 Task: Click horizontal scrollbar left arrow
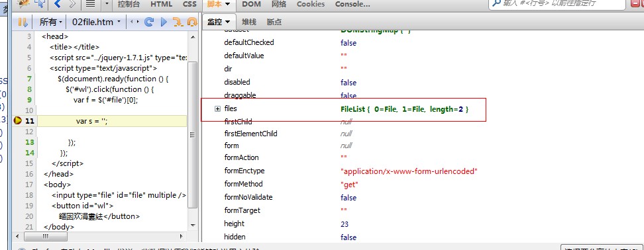tap(17, 237)
